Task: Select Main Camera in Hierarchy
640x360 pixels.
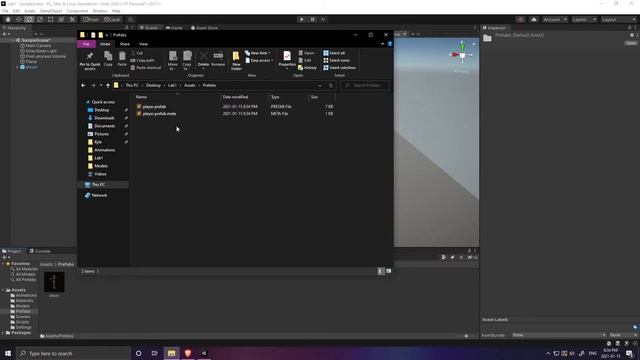Action: pyautogui.click(x=38, y=46)
